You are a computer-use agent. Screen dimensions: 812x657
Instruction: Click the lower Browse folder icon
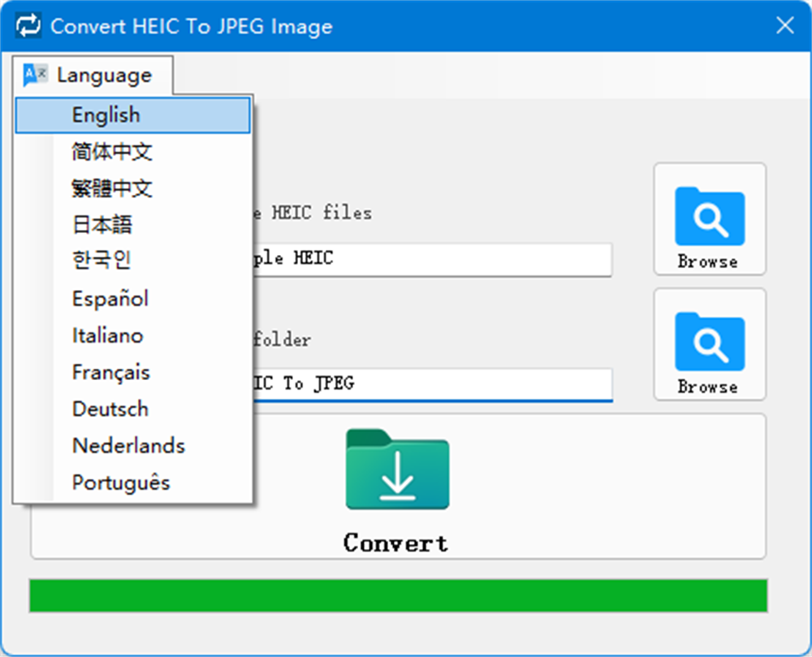tap(709, 342)
